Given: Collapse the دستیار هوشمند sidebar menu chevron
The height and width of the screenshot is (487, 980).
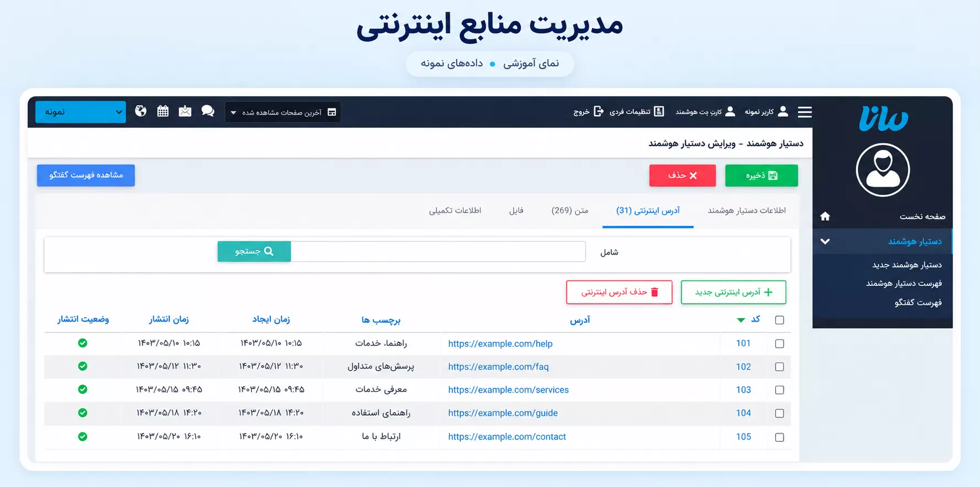Looking at the screenshot, I should click(x=825, y=241).
